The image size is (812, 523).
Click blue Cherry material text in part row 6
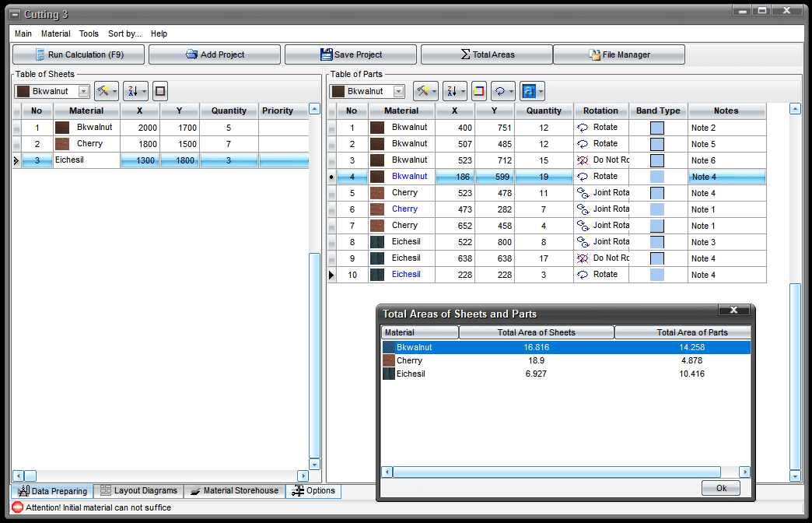(x=404, y=209)
